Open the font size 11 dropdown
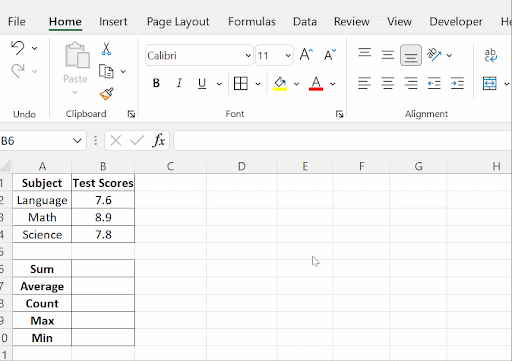The width and height of the screenshot is (512, 361). pos(288,55)
